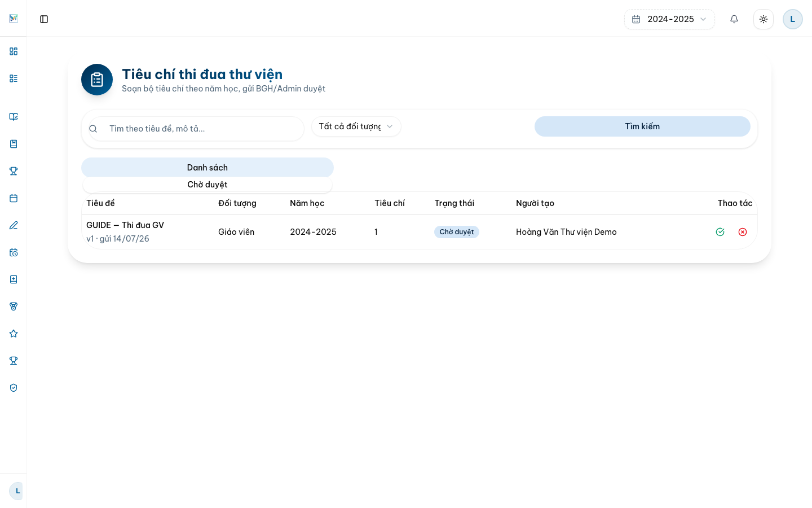
Task: Open the bookmarked book icon in sidebar
Action: tap(14, 144)
